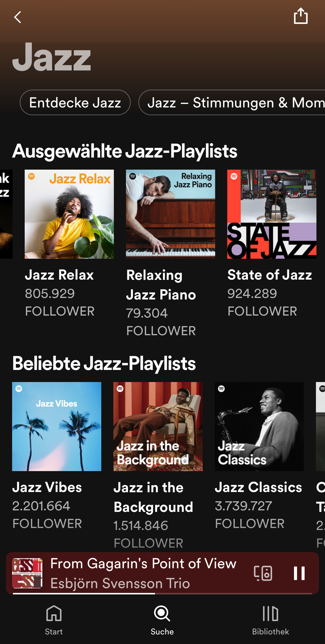Go to the Start home tab
This screenshot has height=644, width=325.
point(54,620)
